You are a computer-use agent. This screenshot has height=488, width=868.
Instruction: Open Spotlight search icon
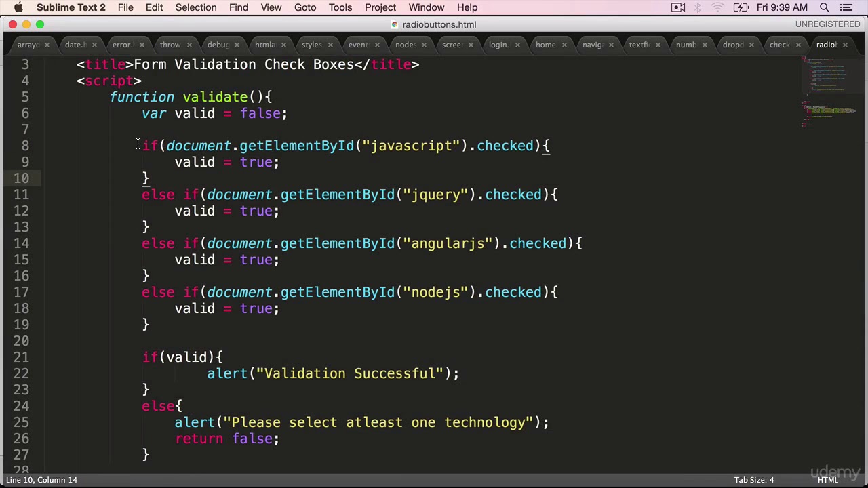point(825,7)
